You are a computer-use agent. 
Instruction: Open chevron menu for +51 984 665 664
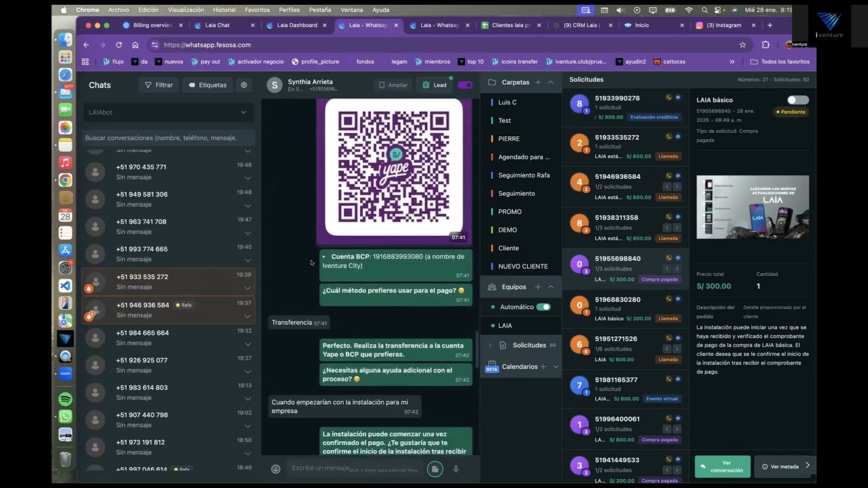point(248,344)
